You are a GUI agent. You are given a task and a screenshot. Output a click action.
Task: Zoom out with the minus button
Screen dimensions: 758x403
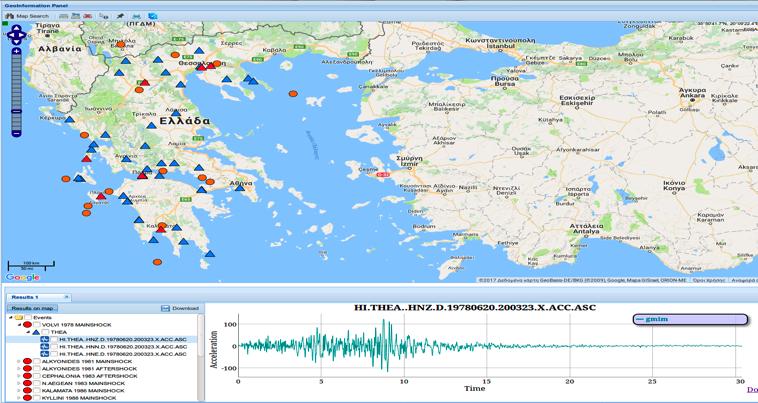point(16,133)
